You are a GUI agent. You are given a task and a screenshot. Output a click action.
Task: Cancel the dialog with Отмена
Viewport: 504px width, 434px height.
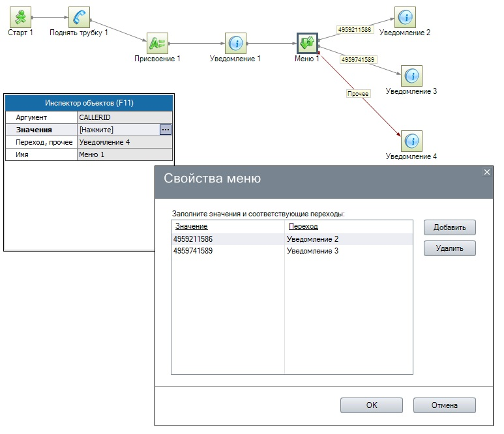[x=444, y=405]
